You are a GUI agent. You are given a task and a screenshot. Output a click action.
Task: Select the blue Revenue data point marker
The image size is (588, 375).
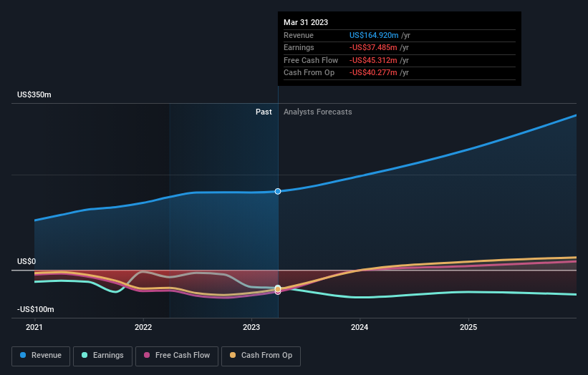pyautogui.click(x=277, y=191)
